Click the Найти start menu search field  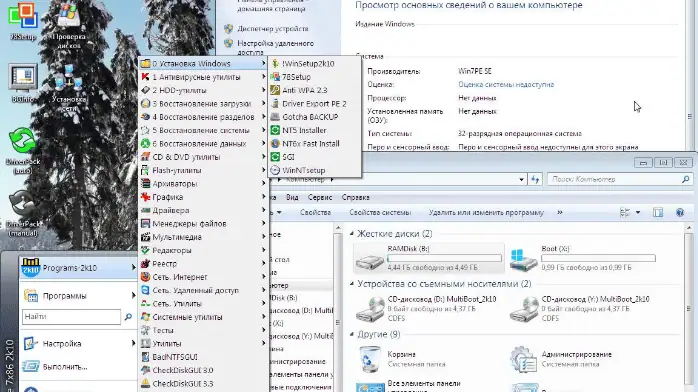(x=71, y=317)
